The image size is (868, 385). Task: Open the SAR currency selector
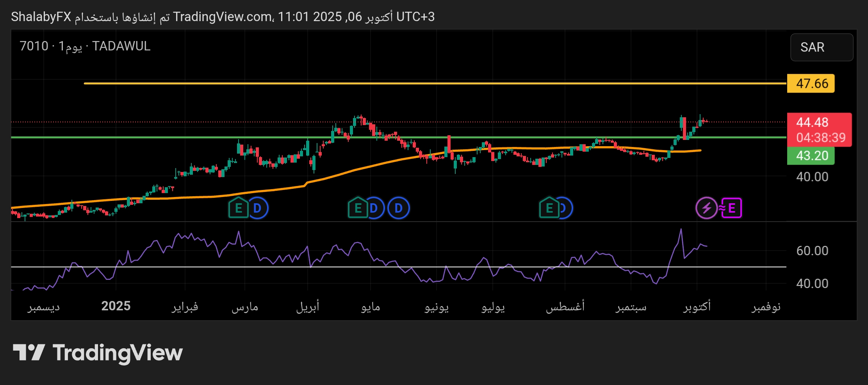[x=822, y=47]
